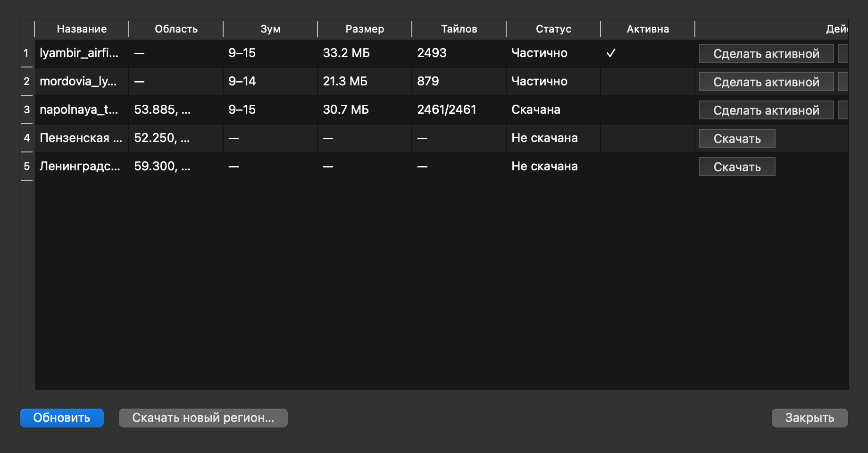Click Не скачана status in Ленинградс row
Screen dimensions: 868x453
point(553,166)
